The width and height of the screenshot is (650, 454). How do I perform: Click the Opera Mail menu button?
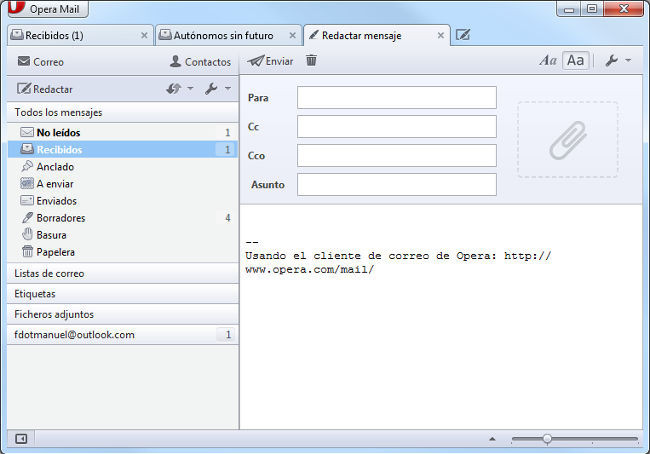pyautogui.click(x=48, y=8)
